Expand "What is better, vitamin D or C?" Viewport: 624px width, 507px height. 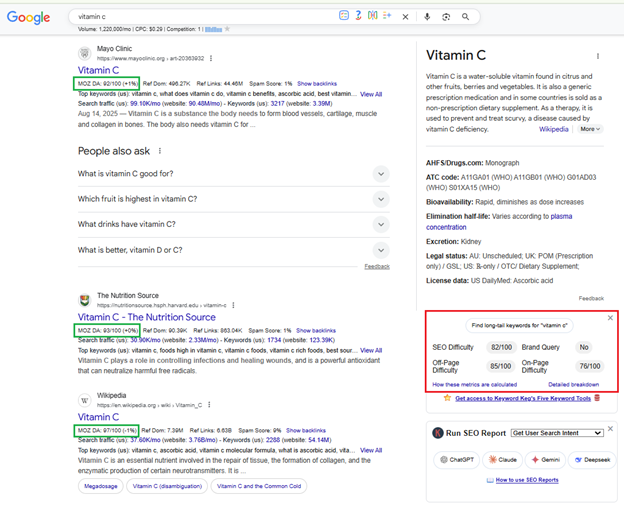click(380, 250)
